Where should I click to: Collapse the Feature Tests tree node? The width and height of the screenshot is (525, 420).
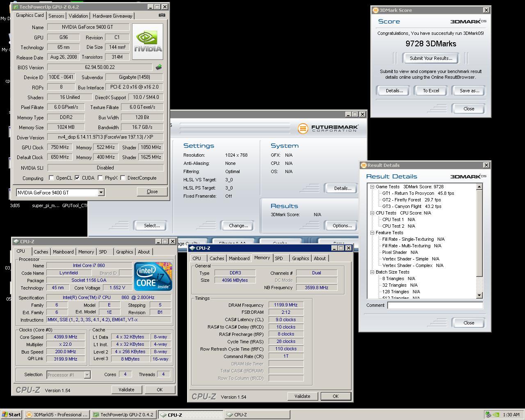(x=372, y=233)
